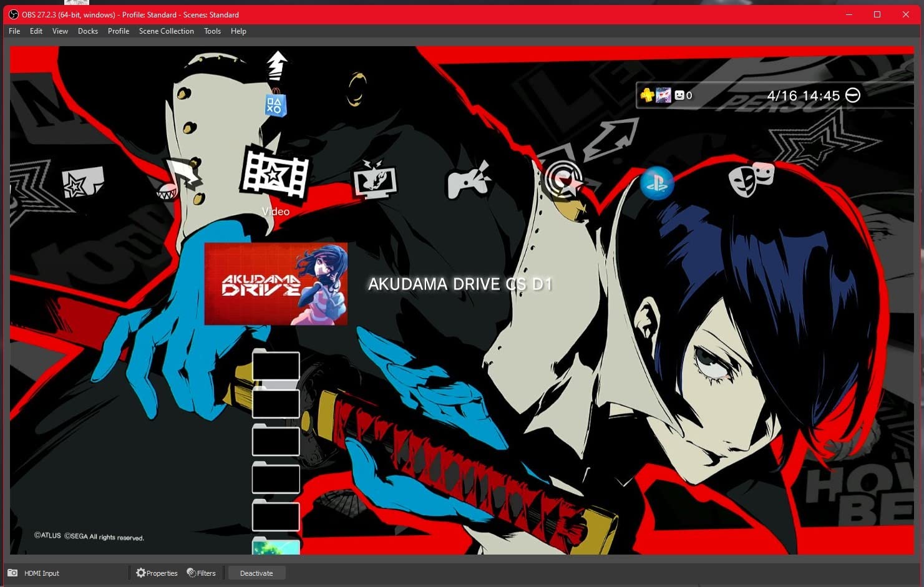
Task: Click the Video label text
Action: coord(275,211)
